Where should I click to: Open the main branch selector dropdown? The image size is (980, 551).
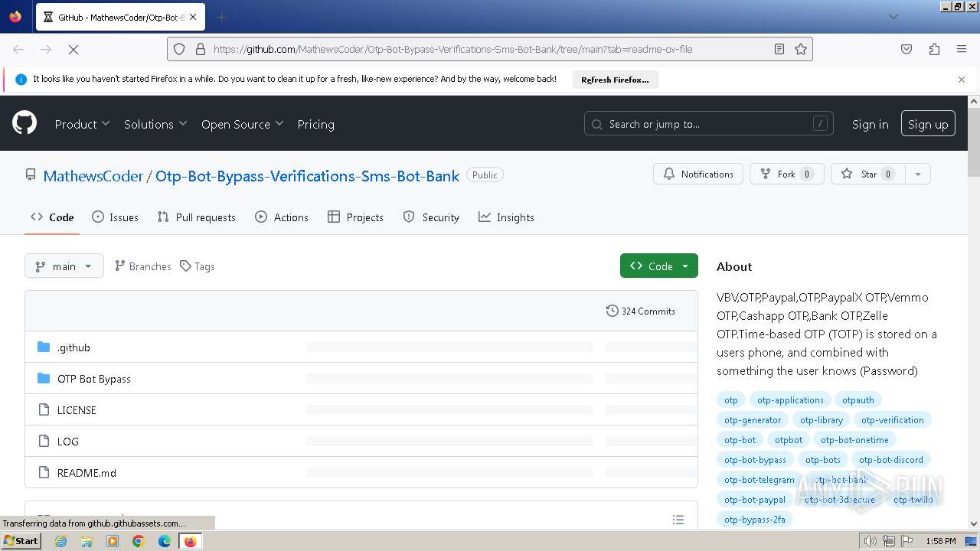point(64,266)
